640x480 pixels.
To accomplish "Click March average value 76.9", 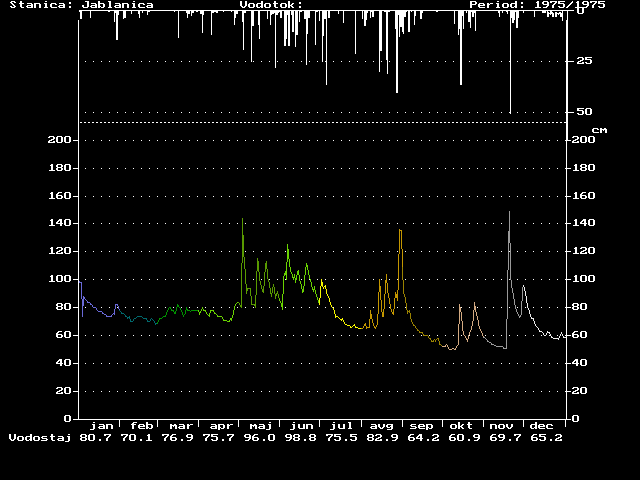I will pos(178,438).
